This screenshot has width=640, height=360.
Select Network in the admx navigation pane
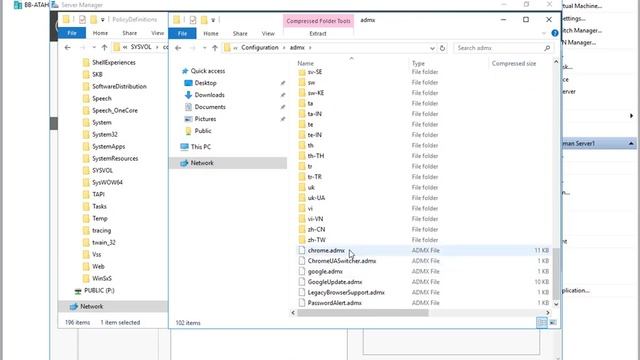(202, 163)
